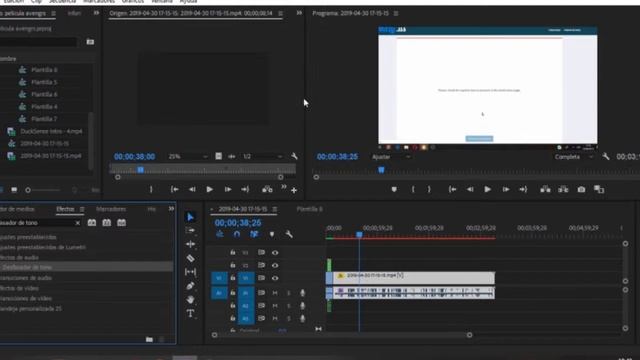Go to In point in Program monitor

[x=452, y=189]
